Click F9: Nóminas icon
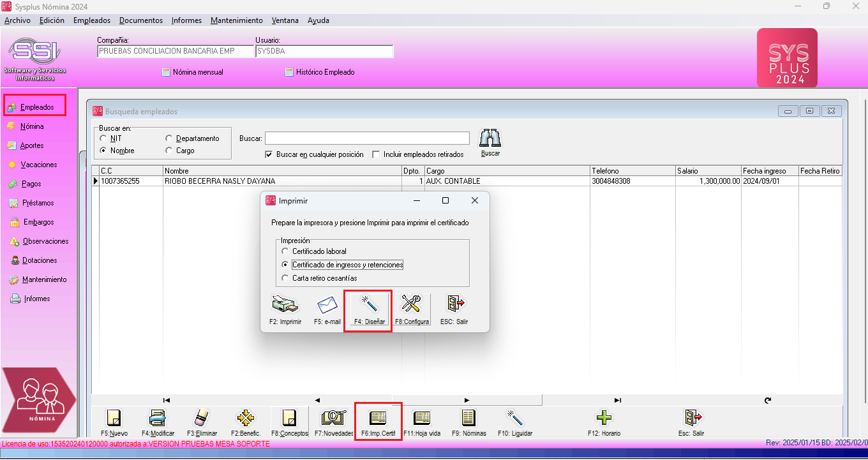 (x=468, y=422)
